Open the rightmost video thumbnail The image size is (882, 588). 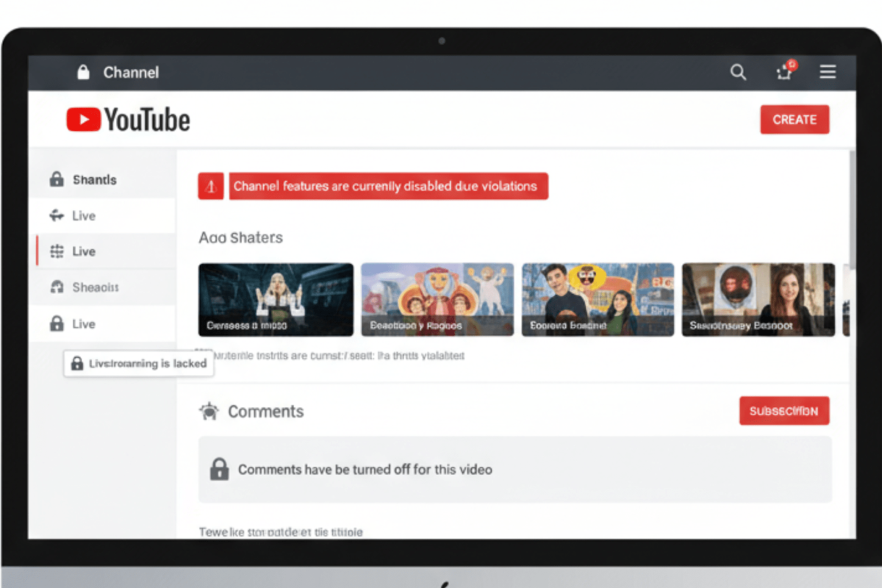(758, 298)
